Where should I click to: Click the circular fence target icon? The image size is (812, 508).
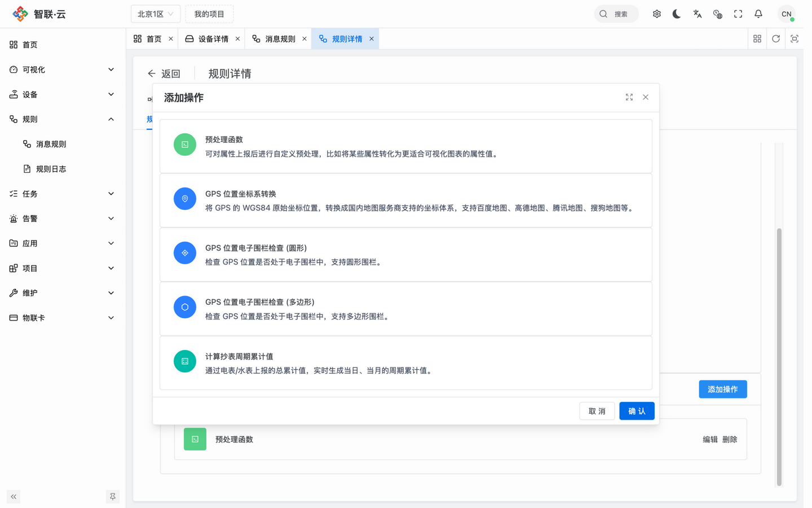coord(185,253)
